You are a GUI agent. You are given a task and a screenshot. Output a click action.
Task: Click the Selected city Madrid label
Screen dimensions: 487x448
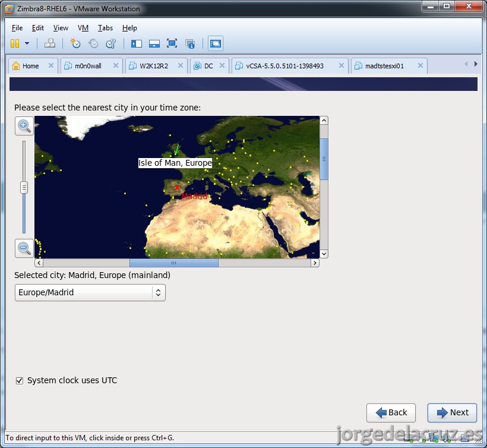pyautogui.click(x=92, y=275)
